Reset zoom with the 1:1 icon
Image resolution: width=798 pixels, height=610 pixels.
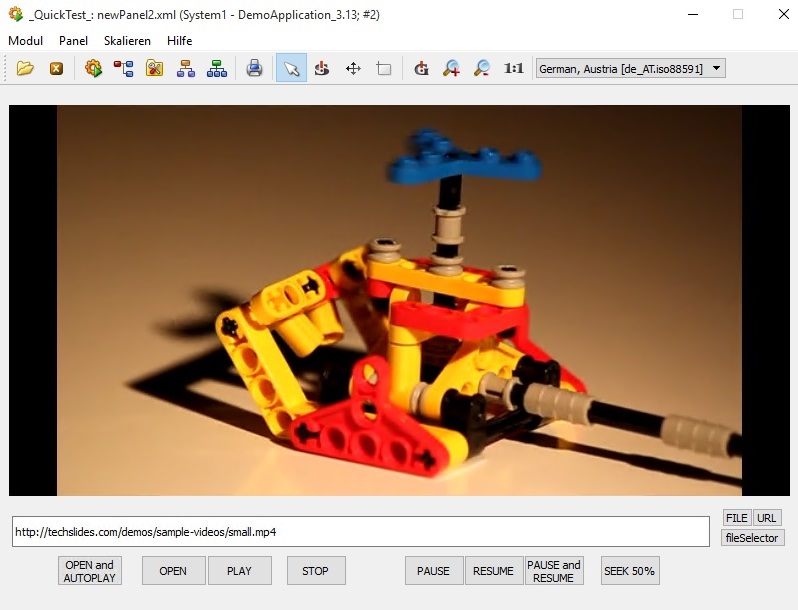(x=514, y=69)
